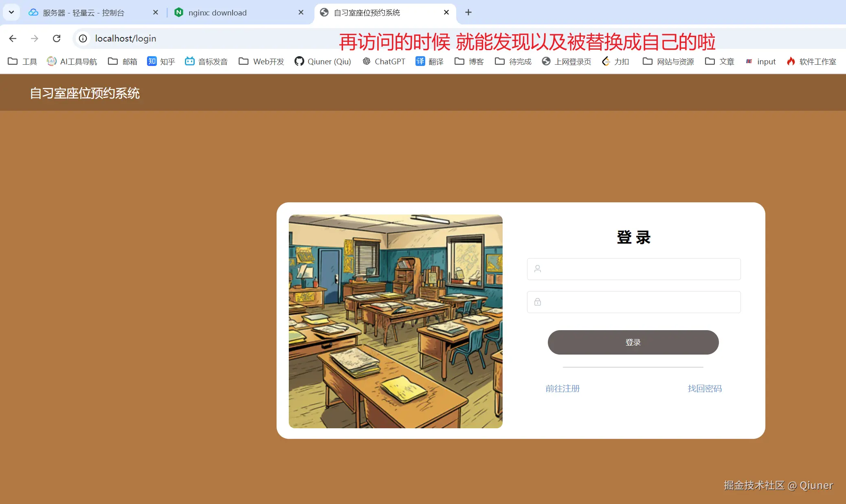Switch to the 服务器 - 轻量云 tab

84,13
